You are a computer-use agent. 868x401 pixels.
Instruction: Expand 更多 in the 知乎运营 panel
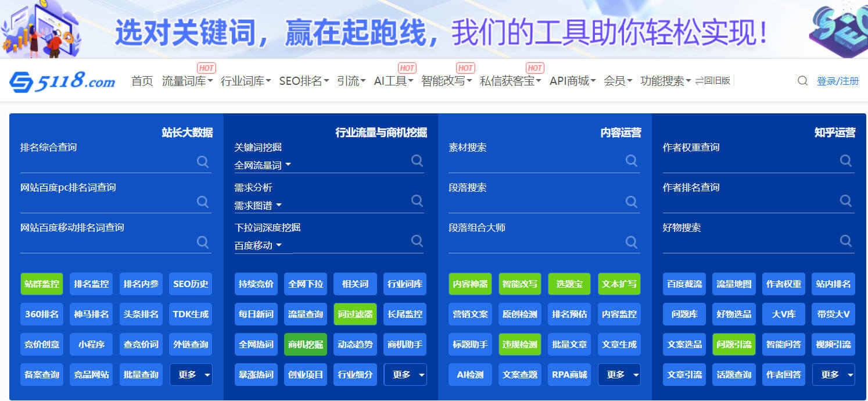[x=834, y=375]
